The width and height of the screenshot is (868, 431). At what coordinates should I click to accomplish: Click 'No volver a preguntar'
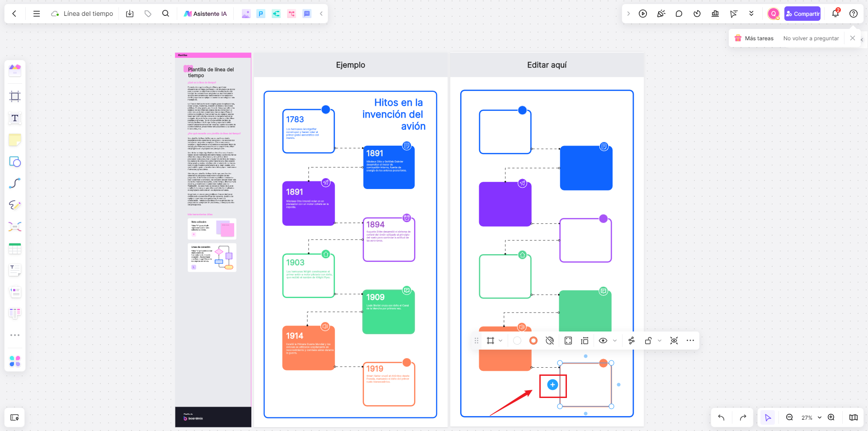click(811, 38)
